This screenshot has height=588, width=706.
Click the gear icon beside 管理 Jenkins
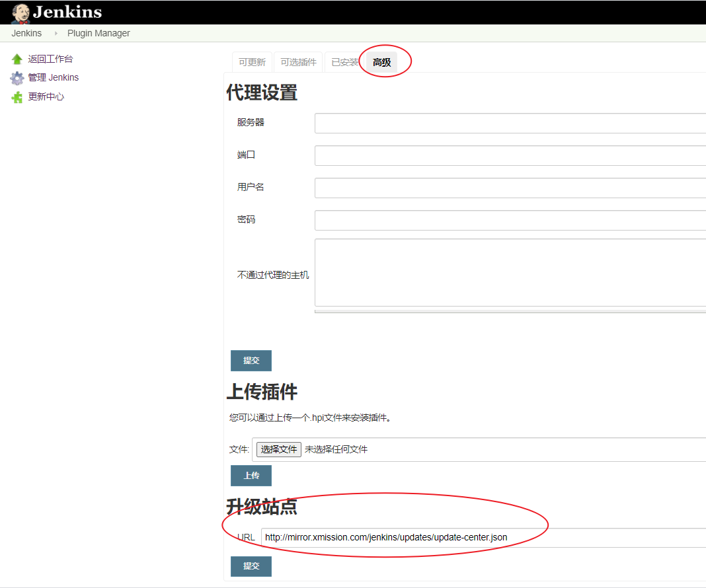(17, 78)
